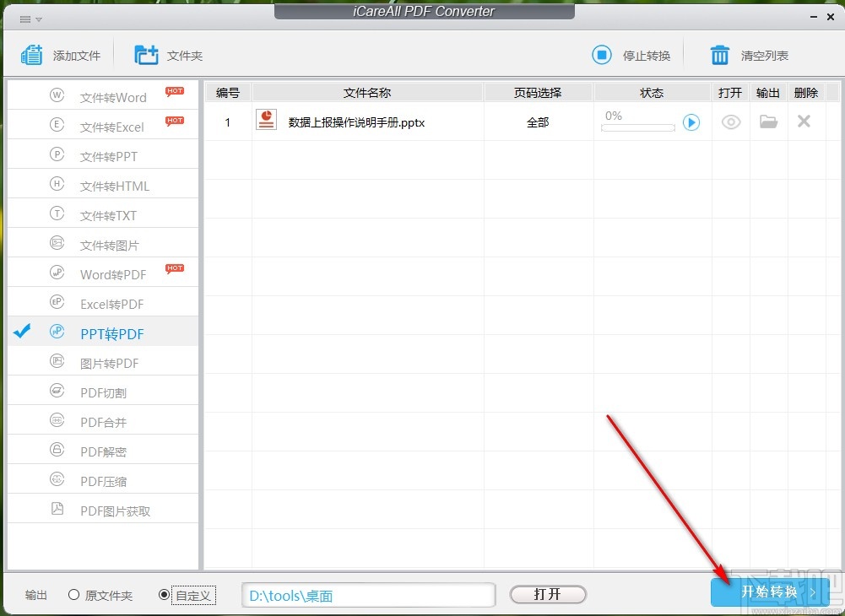This screenshot has height=616, width=845.
Task: Toggle the preview eye icon for the pptx file
Action: coord(730,122)
